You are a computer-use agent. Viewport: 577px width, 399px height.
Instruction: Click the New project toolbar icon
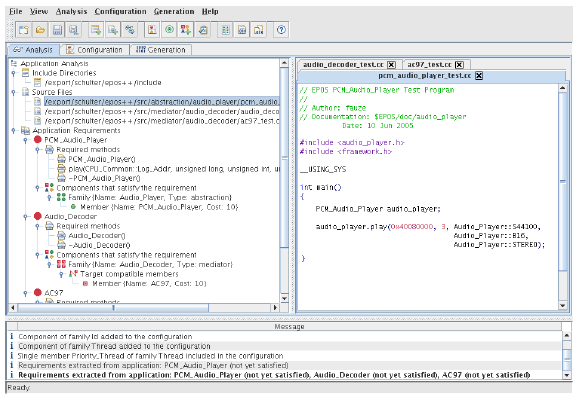tap(24, 30)
